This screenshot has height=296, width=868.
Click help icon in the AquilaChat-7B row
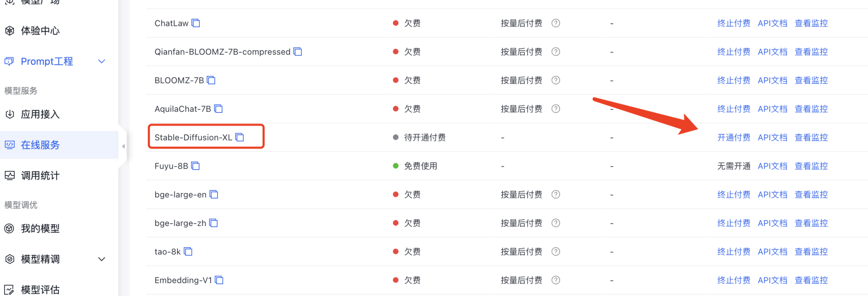(556, 109)
